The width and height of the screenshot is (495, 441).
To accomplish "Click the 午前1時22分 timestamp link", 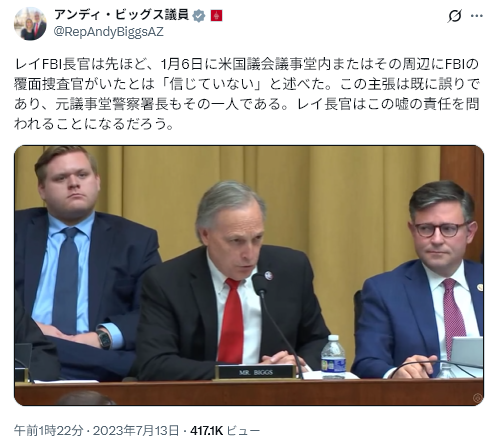I will [x=48, y=430].
